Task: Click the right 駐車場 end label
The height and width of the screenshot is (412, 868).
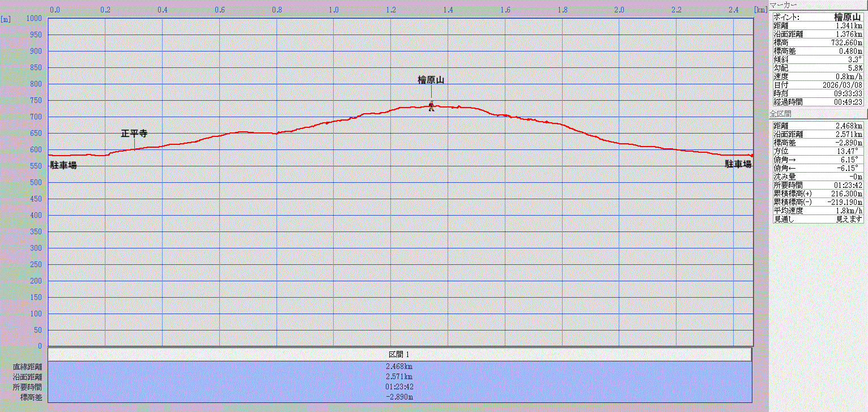Action: click(738, 164)
